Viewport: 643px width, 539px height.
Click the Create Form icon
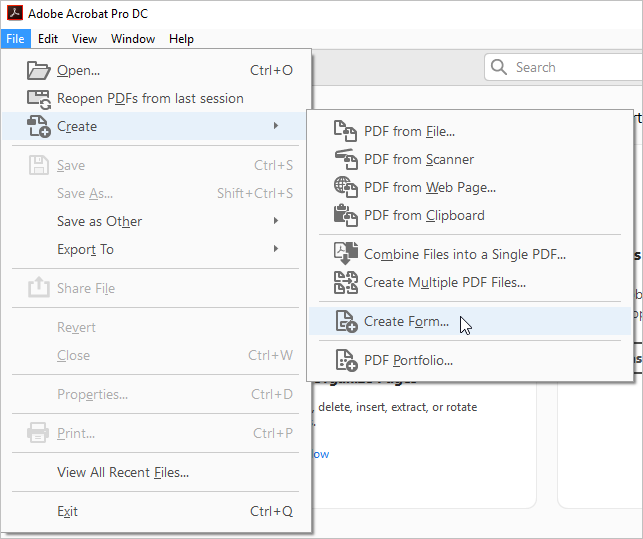click(347, 321)
